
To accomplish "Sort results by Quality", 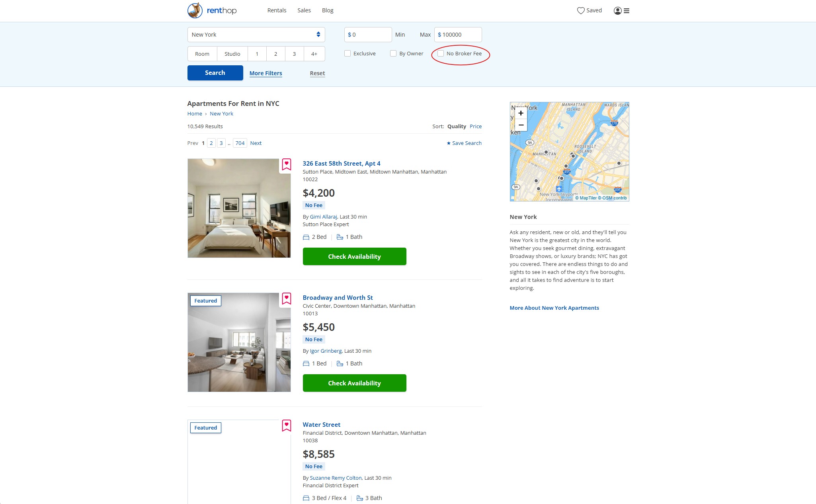I will 457,126.
